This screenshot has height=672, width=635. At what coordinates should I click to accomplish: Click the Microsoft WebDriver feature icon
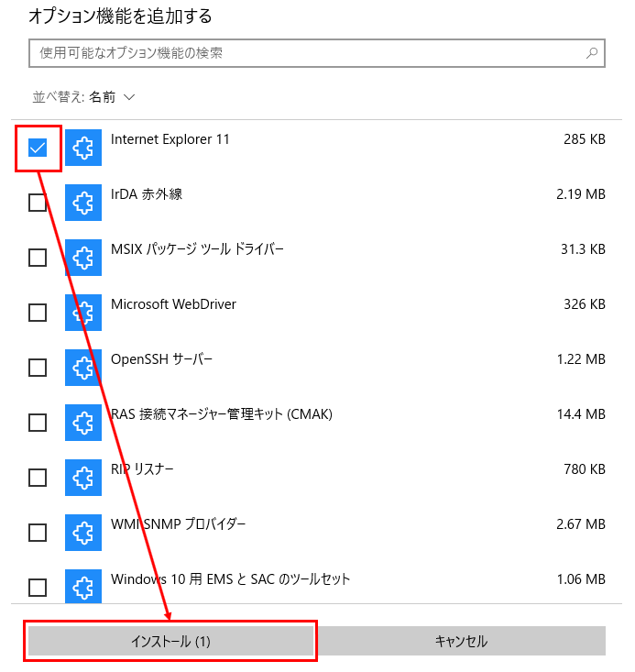tap(83, 313)
